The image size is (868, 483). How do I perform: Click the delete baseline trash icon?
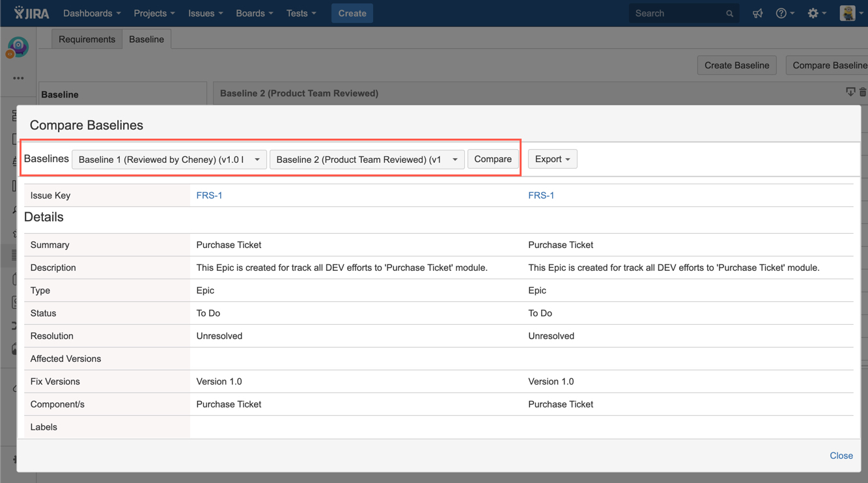click(x=863, y=92)
